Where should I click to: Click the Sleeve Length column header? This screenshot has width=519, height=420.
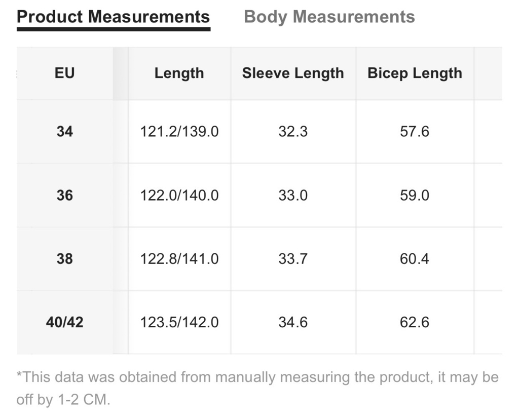[x=293, y=73]
